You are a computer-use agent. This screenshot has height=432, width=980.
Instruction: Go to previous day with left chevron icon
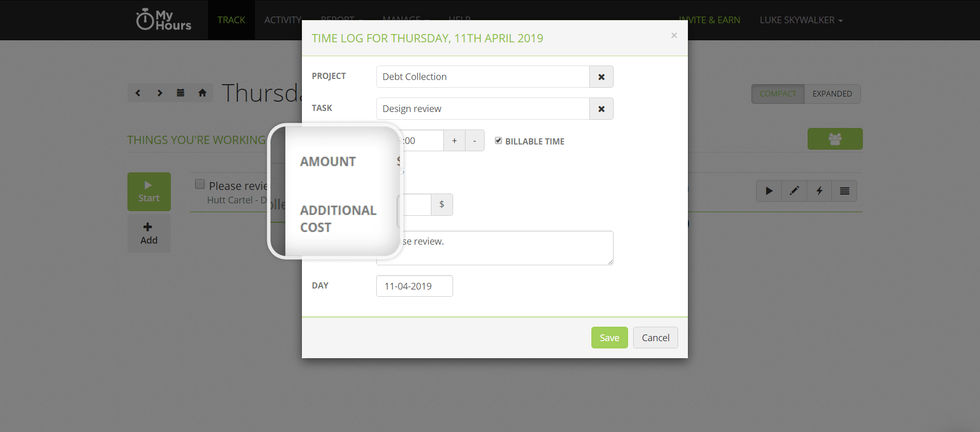138,92
